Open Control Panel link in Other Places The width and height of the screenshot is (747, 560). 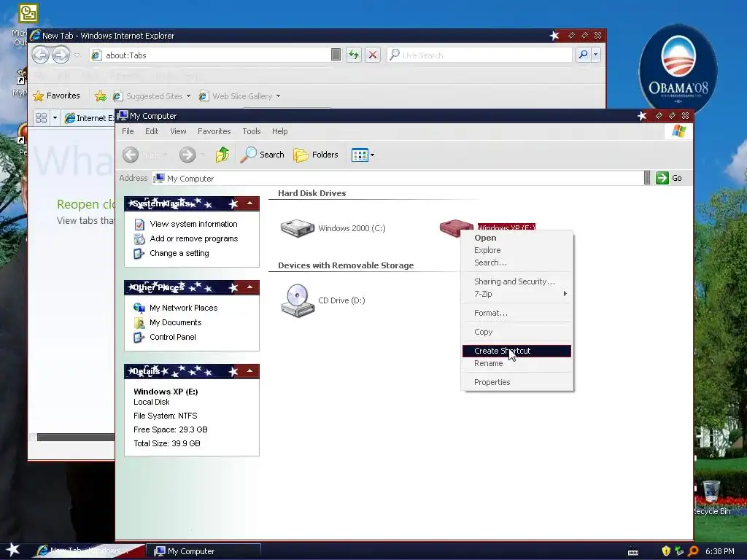click(x=172, y=337)
